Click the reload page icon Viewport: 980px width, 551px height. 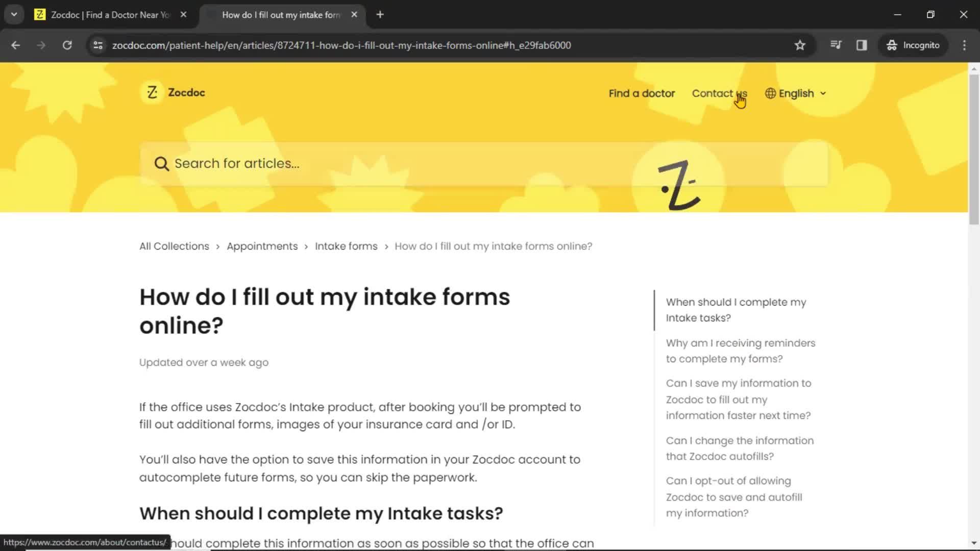click(x=67, y=45)
